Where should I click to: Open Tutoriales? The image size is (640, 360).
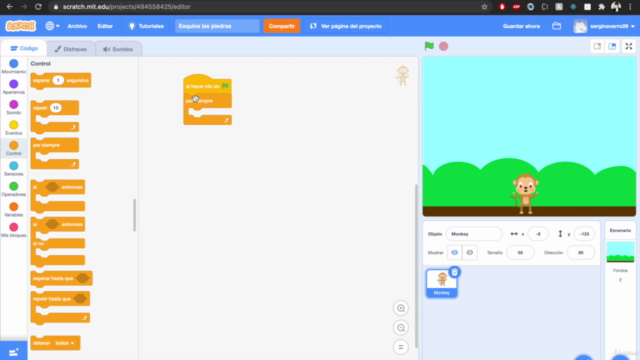coord(146,26)
